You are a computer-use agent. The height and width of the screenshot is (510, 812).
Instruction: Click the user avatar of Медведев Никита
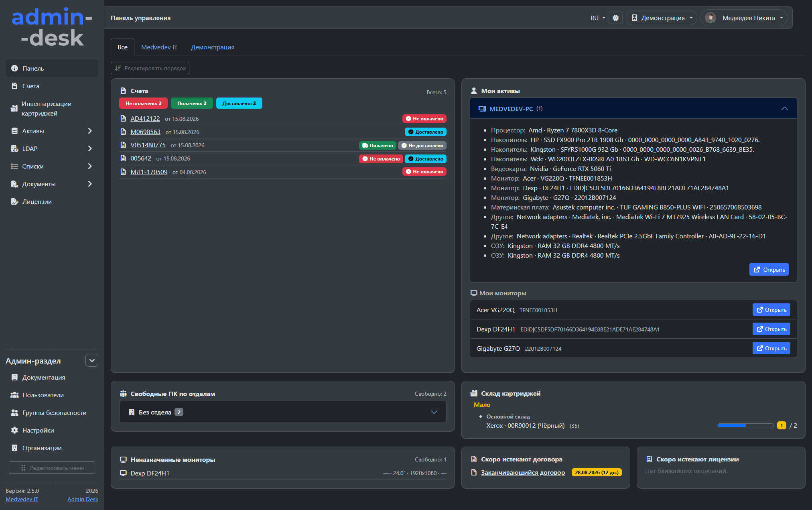coord(710,18)
